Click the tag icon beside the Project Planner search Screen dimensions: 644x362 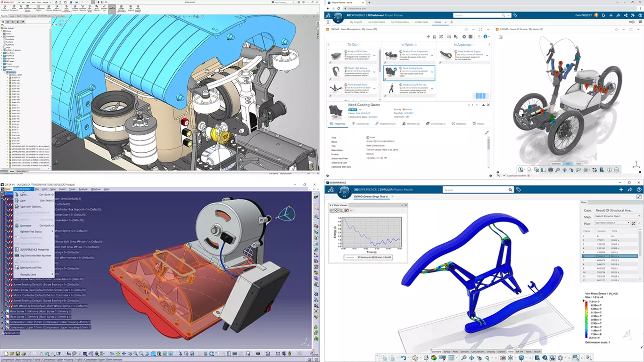(x=515, y=15)
